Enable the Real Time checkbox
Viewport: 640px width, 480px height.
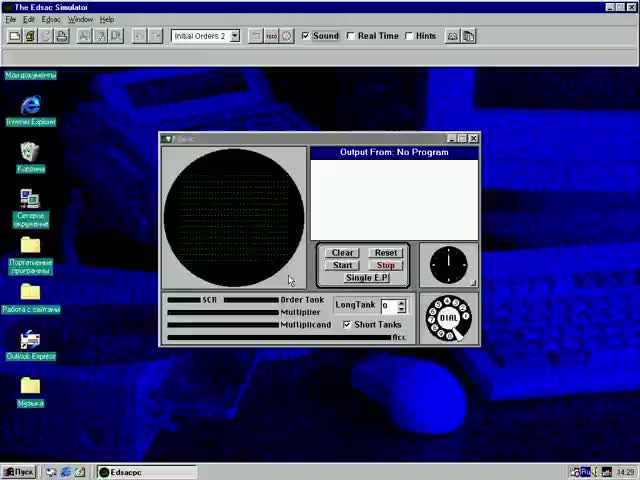351,36
